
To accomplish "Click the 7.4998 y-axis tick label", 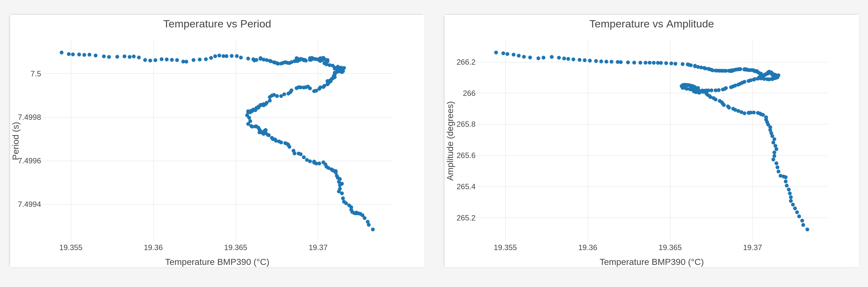I will (x=29, y=117).
